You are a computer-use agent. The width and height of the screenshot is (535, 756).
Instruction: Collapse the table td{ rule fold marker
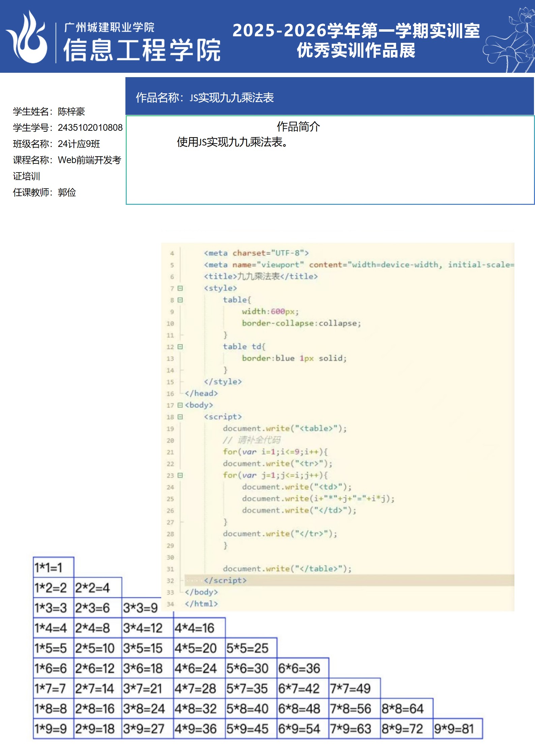pos(180,347)
